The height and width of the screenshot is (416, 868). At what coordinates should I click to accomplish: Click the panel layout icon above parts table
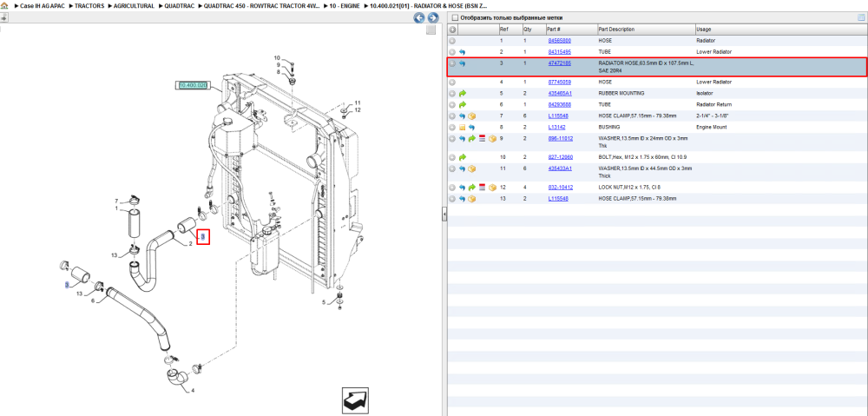coord(861,17)
